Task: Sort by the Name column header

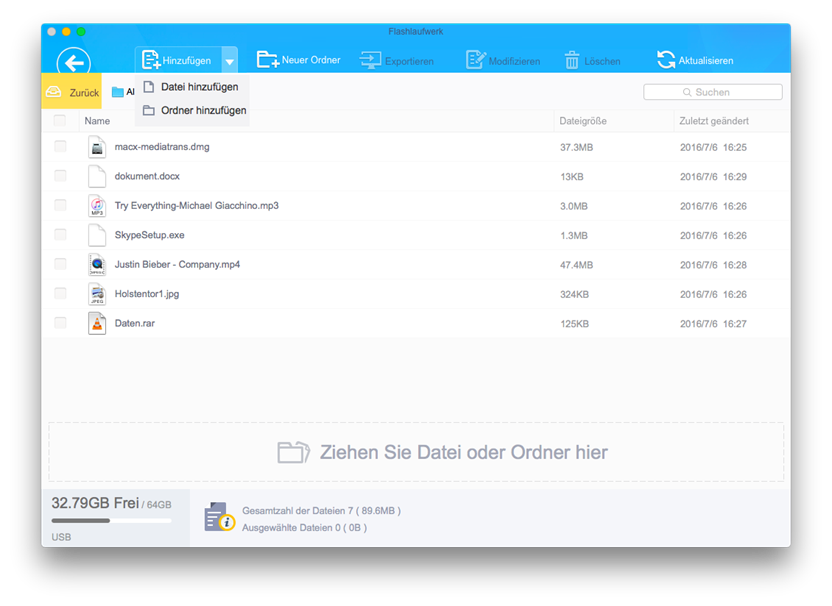Action: point(97,121)
